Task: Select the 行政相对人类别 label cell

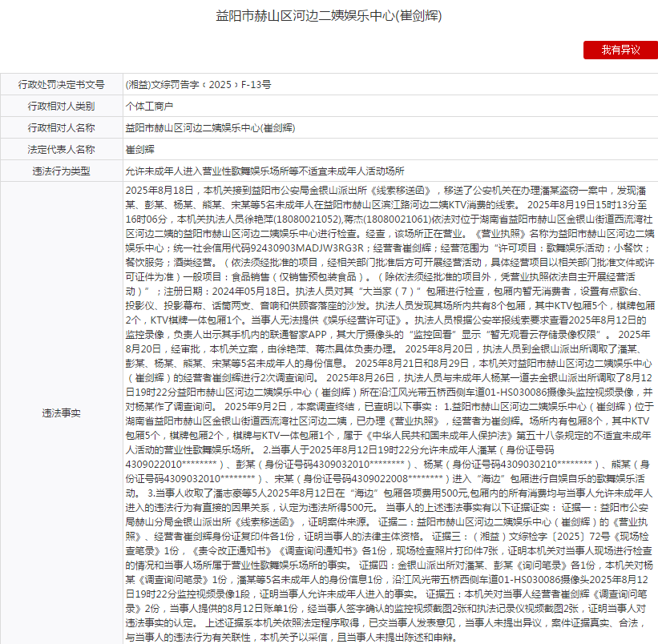Action: (x=62, y=106)
